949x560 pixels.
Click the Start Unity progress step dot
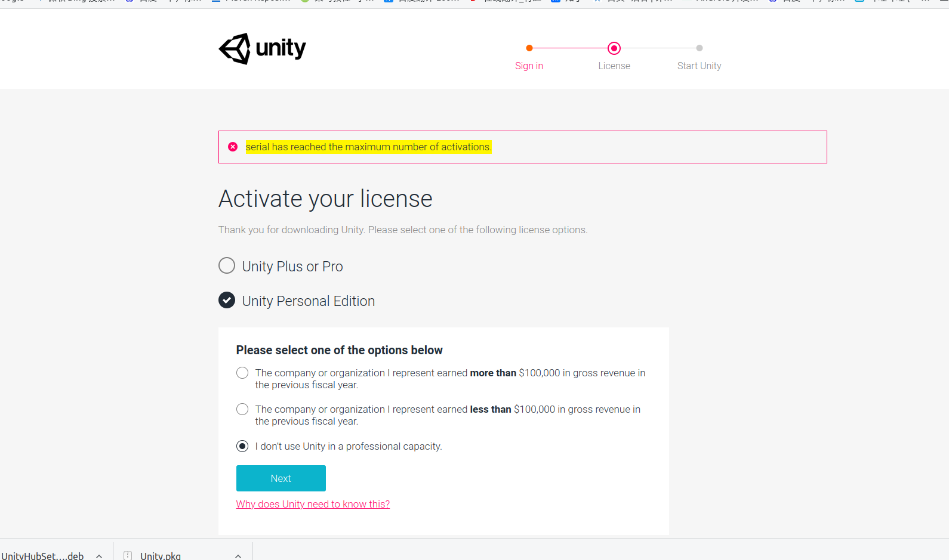[x=699, y=48]
